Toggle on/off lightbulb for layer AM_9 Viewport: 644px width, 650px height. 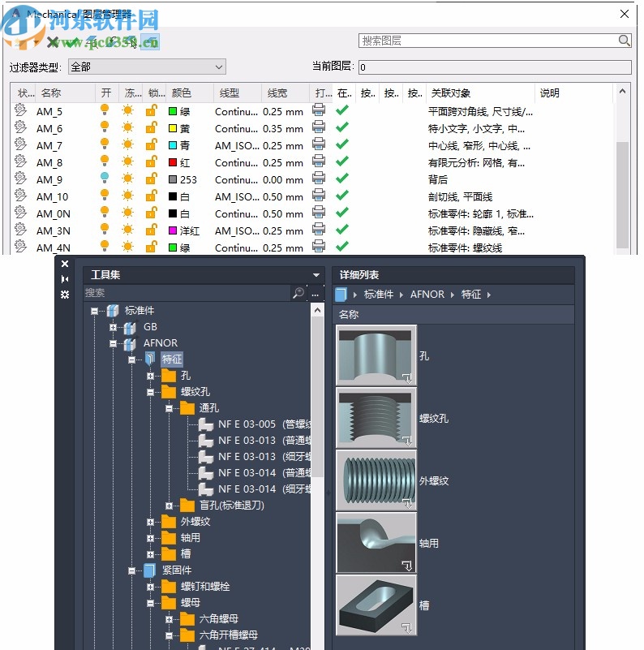(105, 178)
